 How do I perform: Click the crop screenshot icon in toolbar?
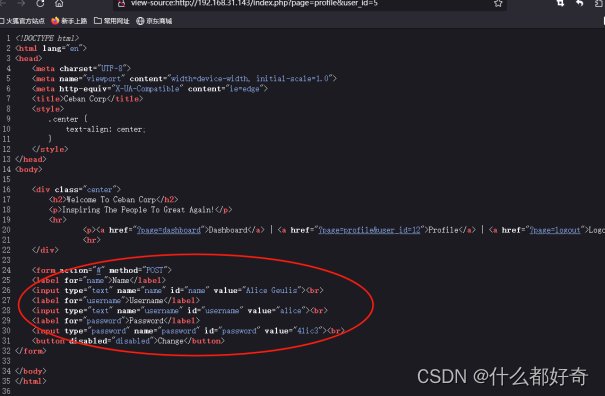click(560, 3)
